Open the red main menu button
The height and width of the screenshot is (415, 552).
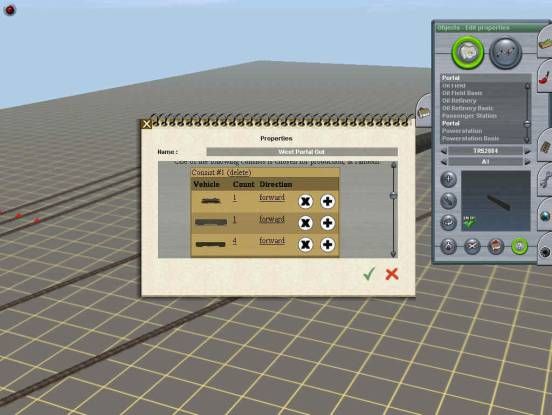[10, 10]
